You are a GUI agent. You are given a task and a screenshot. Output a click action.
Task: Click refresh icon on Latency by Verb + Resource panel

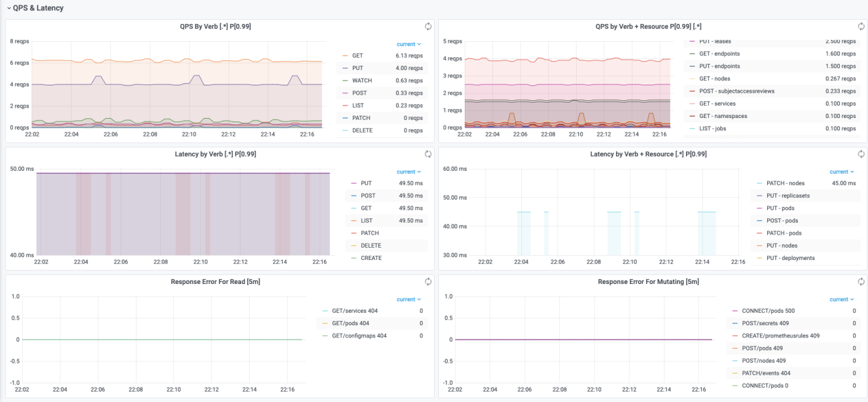click(x=861, y=154)
